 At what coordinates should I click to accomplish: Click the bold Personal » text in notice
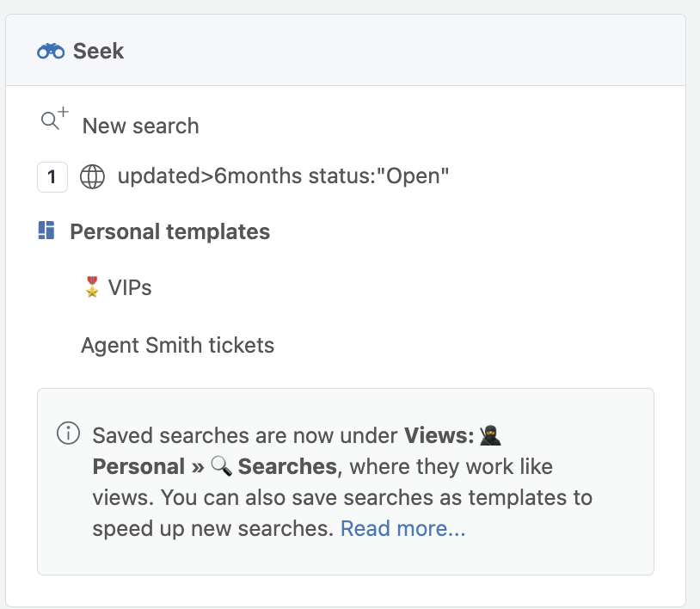pos(148,466)
